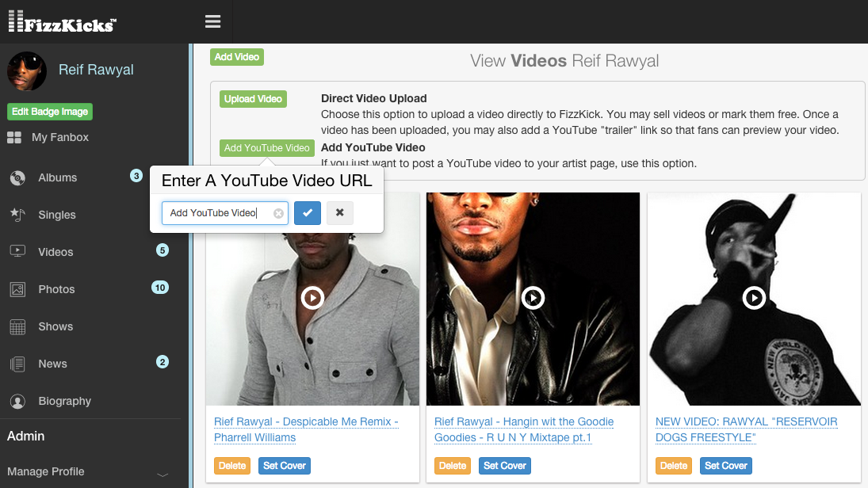The height and width of the screenshot is (488, 868).
Task: Cancel YouTube URL popup with X button
Action: [x=339, y=212]
